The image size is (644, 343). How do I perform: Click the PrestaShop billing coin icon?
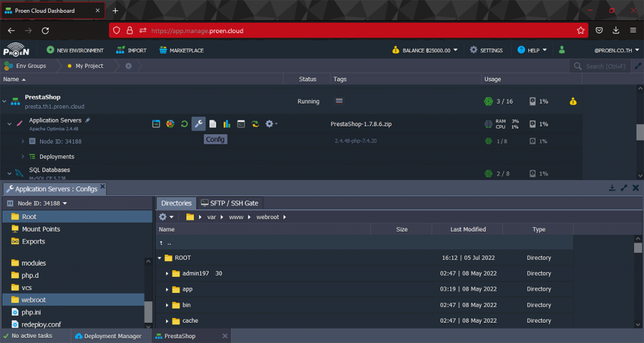pyautogui.click(x=573, y=101)
